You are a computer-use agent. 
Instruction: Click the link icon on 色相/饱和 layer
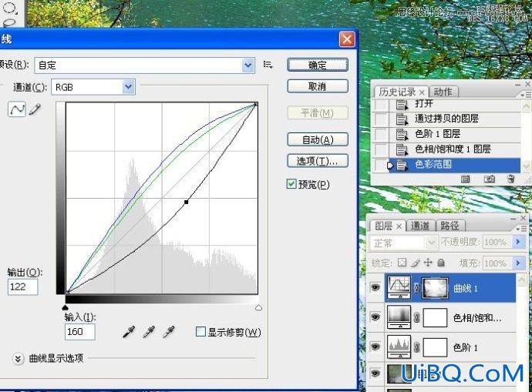pos(416,317)
